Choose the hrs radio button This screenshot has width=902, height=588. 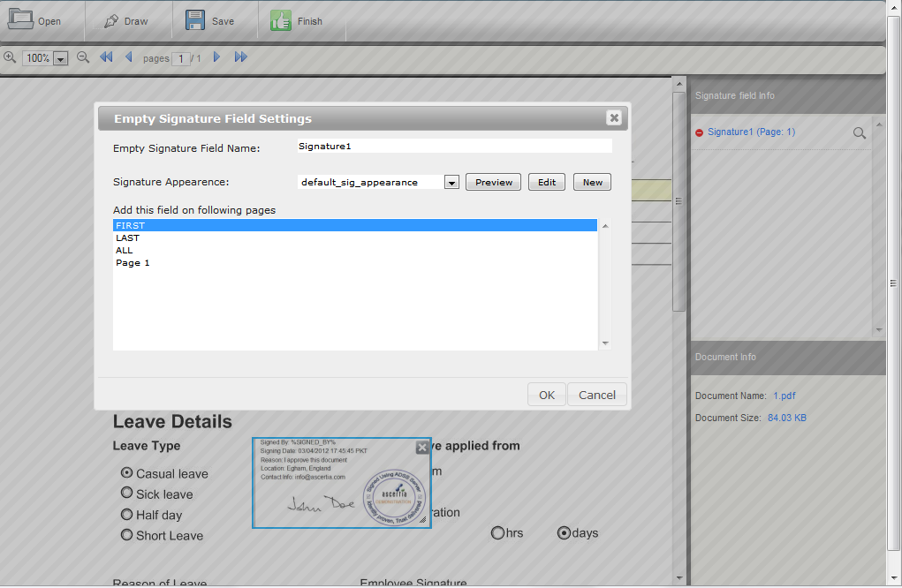pos(497,532)
